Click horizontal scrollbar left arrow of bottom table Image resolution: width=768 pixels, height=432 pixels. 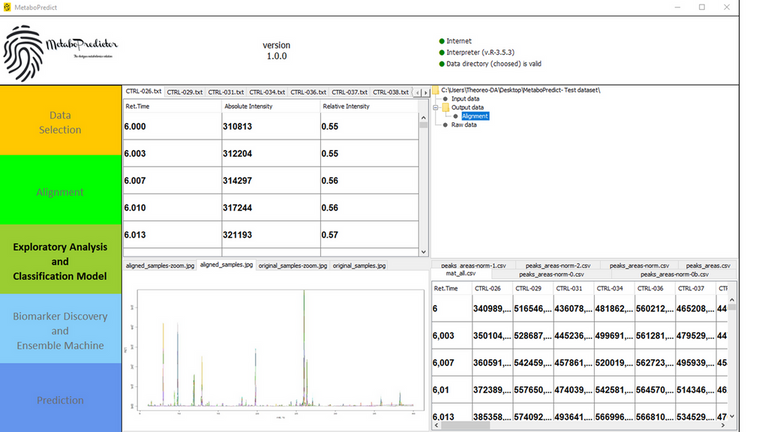[x=436, y=426]
